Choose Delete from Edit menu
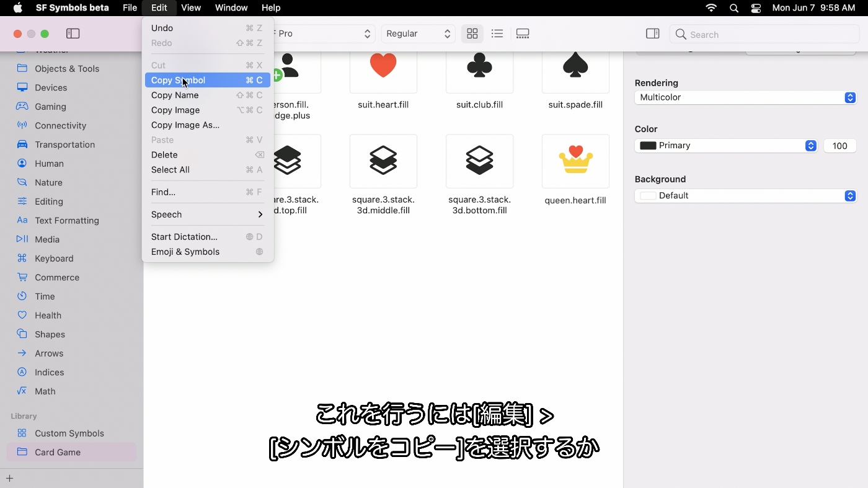This screenshot has height=488, width=868. click(208, 154)
